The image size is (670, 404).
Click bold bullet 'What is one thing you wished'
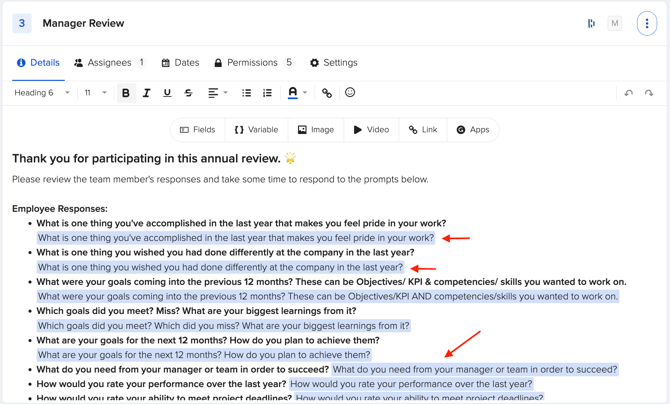225,252
